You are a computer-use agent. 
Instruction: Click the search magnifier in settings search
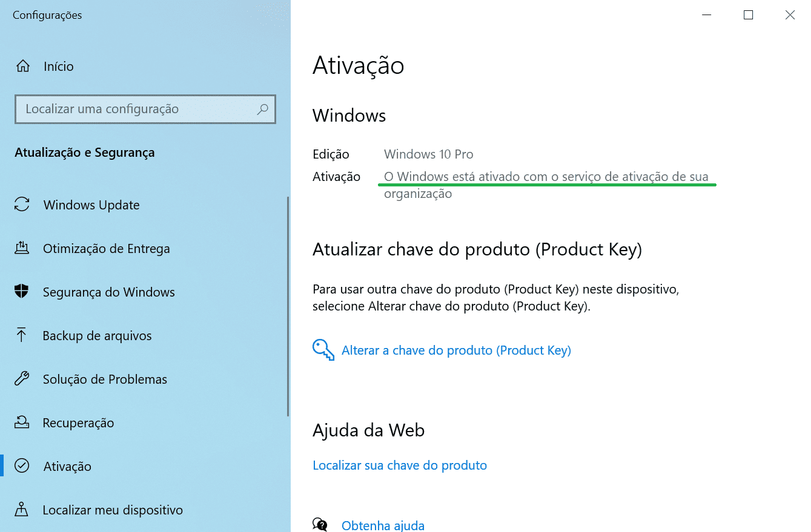(x=262, y=109)
